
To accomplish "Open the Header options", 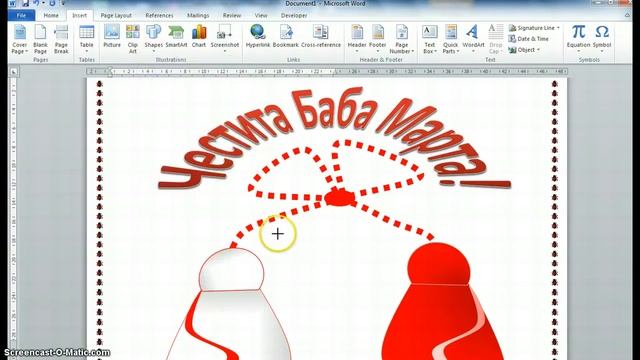I will (x=357, y=40).
